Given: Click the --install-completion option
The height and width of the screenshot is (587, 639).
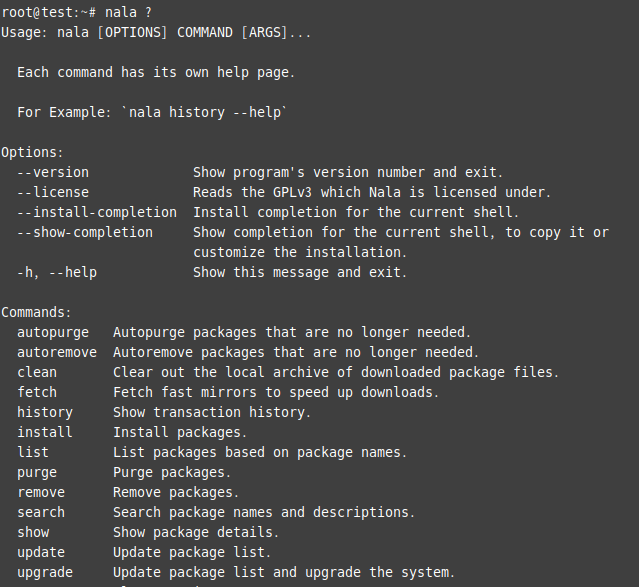Looking at the screenshot, I should click(97, 212).
